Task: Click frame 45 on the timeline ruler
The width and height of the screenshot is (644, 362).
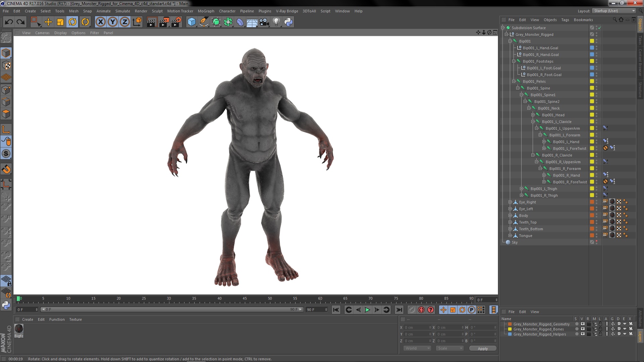Action: (x=245, y=298)
